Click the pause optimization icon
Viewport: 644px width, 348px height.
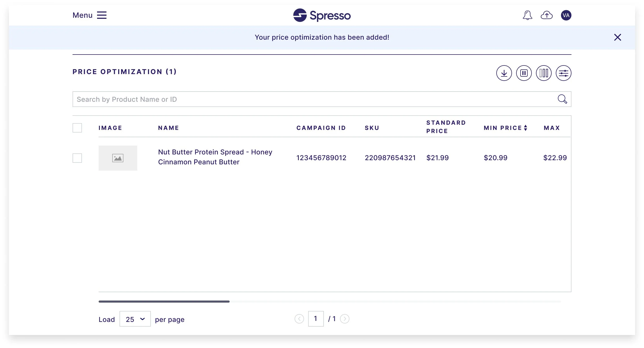(524, 73)
